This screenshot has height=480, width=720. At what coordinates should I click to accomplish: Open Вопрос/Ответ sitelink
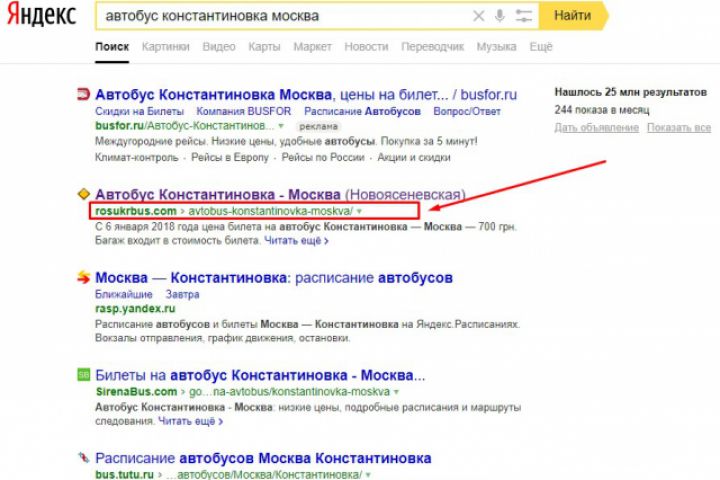tap(467, 112)
